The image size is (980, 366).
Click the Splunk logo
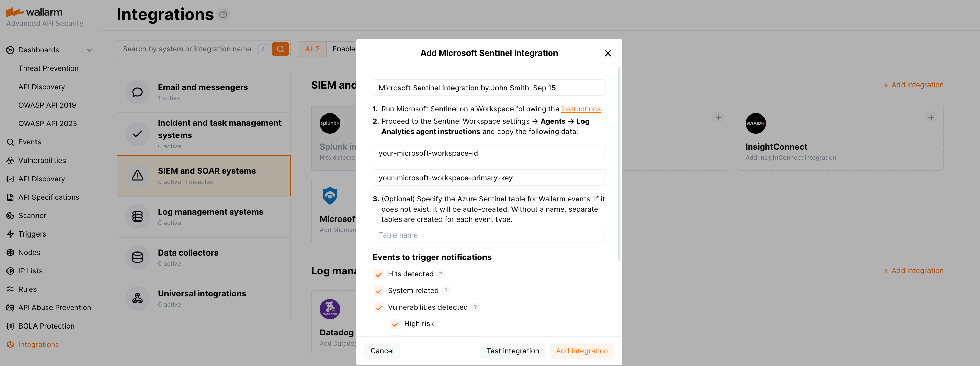pyautogui.click(x=330, y=123)
